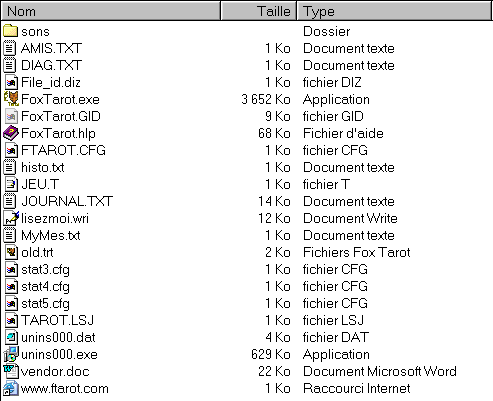Sort files by the Taille column header
Screen dimensions: 493x401
point(259,11)
